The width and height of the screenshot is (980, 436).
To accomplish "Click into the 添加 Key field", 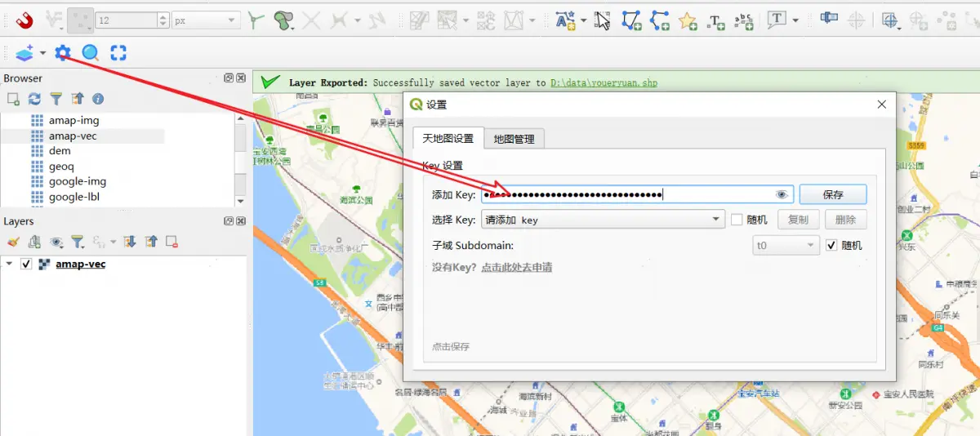I will pos(637,194).
